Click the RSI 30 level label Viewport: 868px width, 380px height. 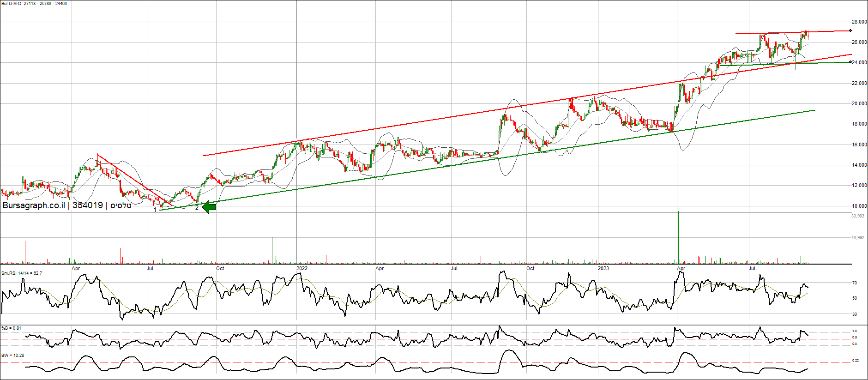pos(855,314)
